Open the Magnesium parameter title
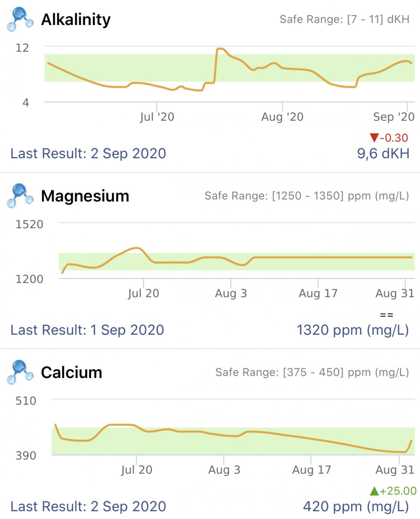The height and width of the screenshot is (519, 420). coord(85,196)
